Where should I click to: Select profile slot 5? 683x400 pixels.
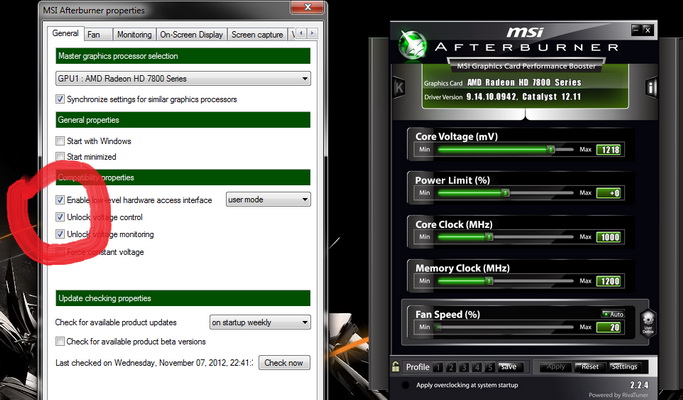point(490,367)
